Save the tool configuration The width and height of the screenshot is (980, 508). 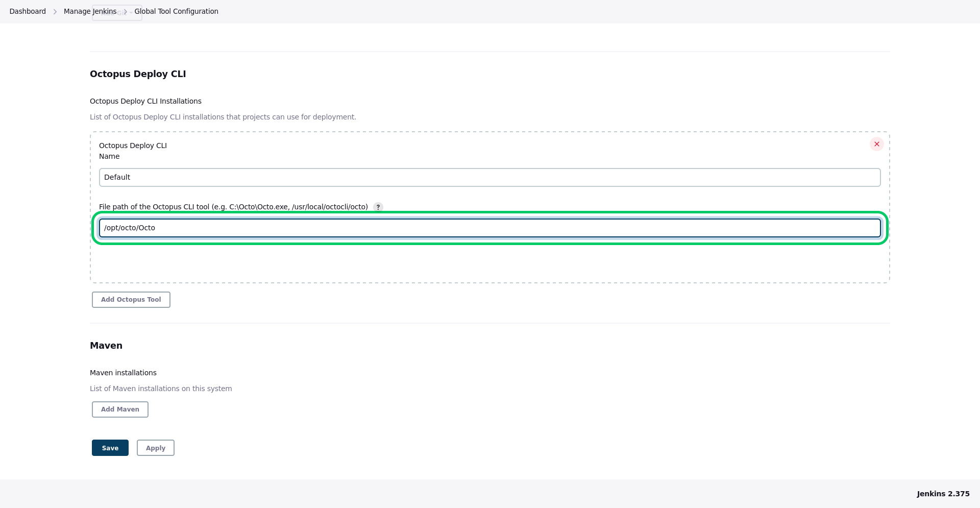(110, 448)
